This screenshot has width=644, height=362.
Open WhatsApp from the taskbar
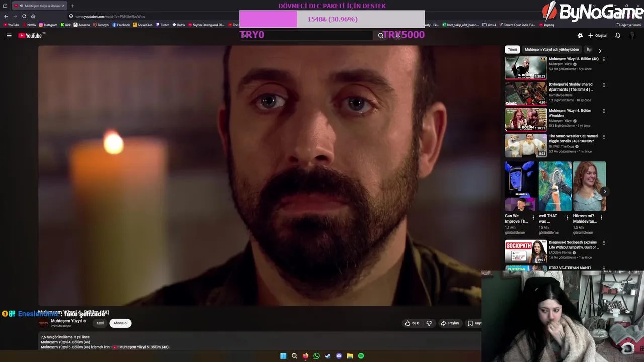point(316,356)
